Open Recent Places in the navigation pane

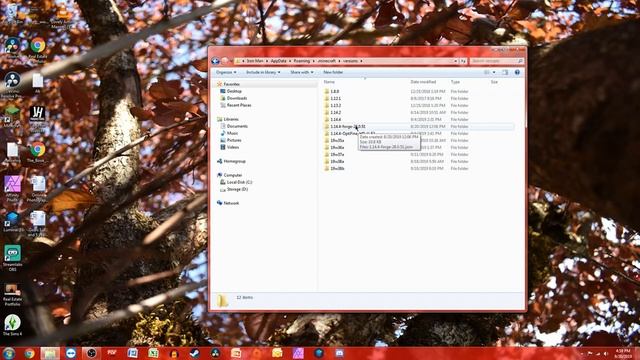point(239,105)
